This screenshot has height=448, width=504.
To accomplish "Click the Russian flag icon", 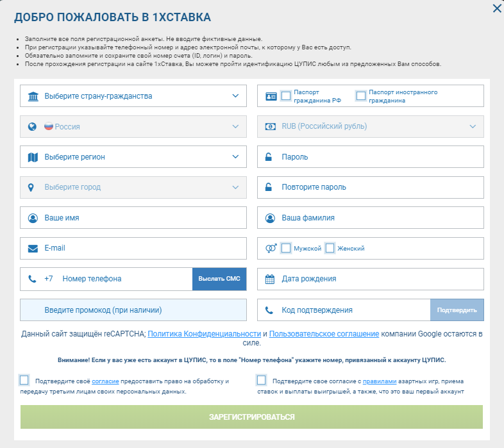I will point(49,126).
